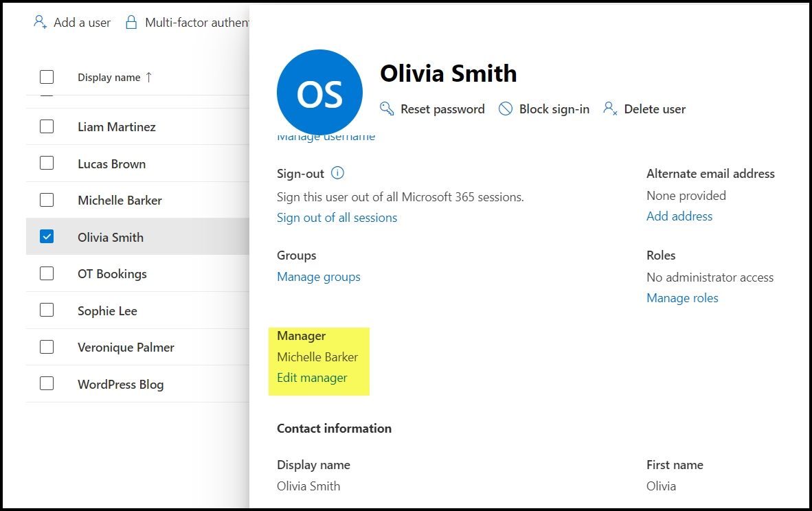This screenshot has height=511, width=812.
Task: Click the Sign-out info icon
Action: (x=337, y=173)
